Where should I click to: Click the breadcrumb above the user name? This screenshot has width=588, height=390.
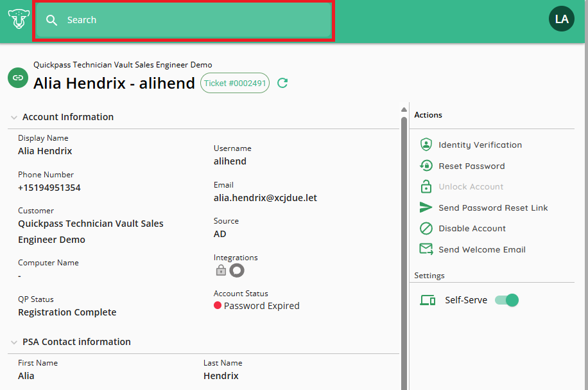pyautogui.click(x=123, y=64)
